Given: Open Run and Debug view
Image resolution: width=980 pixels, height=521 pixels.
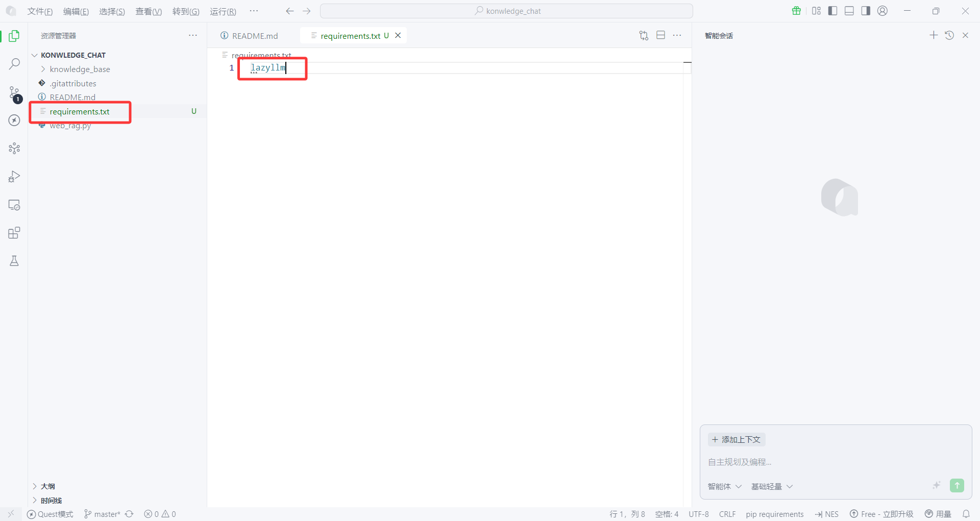Looking at the screenshot, I should coord(14,177).
